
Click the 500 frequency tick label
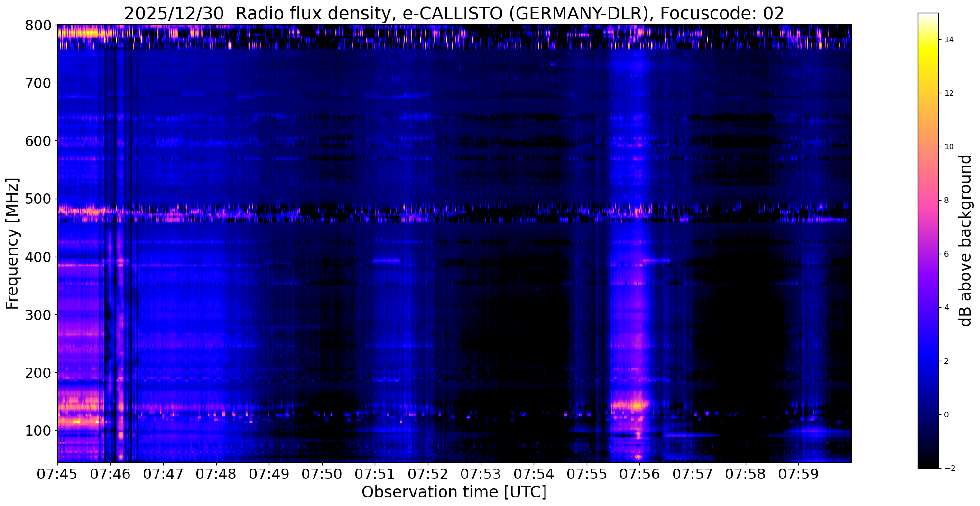37,199
